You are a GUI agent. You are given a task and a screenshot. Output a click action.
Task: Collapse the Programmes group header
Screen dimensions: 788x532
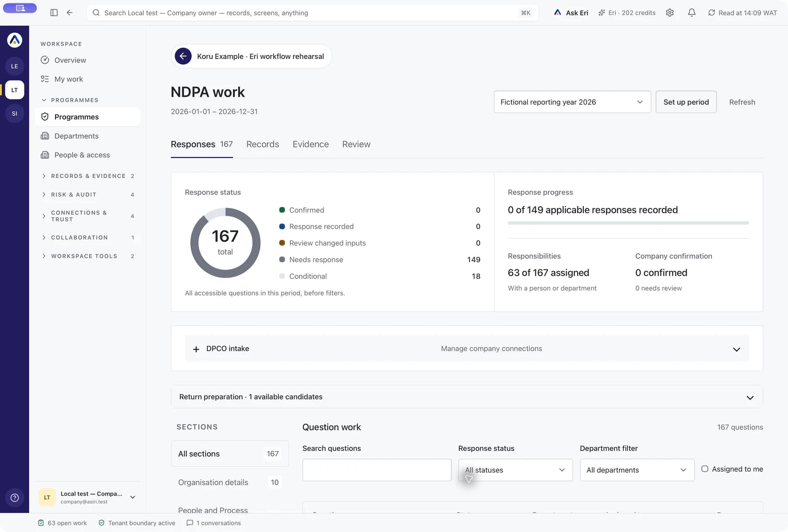coord(70,100)
